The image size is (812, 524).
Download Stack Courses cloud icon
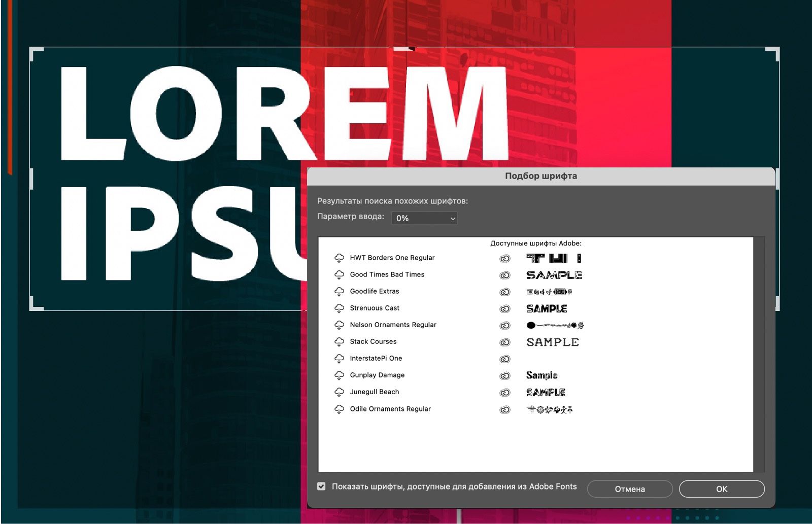point(339,342)
